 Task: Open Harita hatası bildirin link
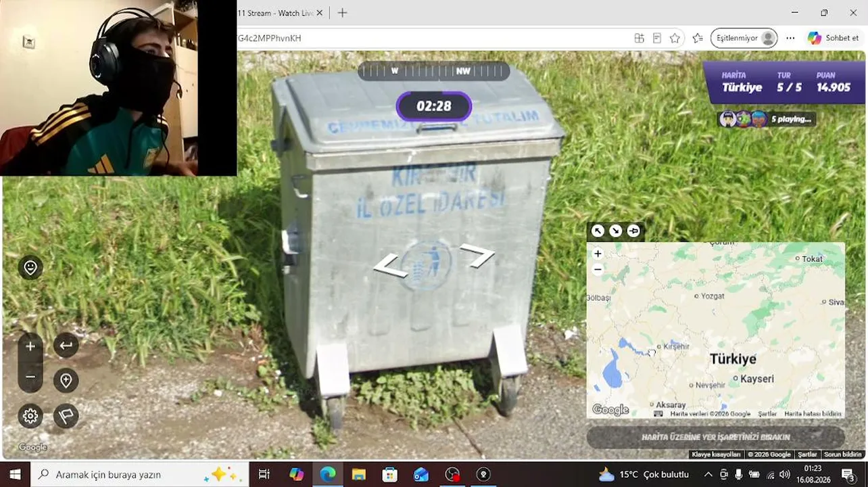813,413
